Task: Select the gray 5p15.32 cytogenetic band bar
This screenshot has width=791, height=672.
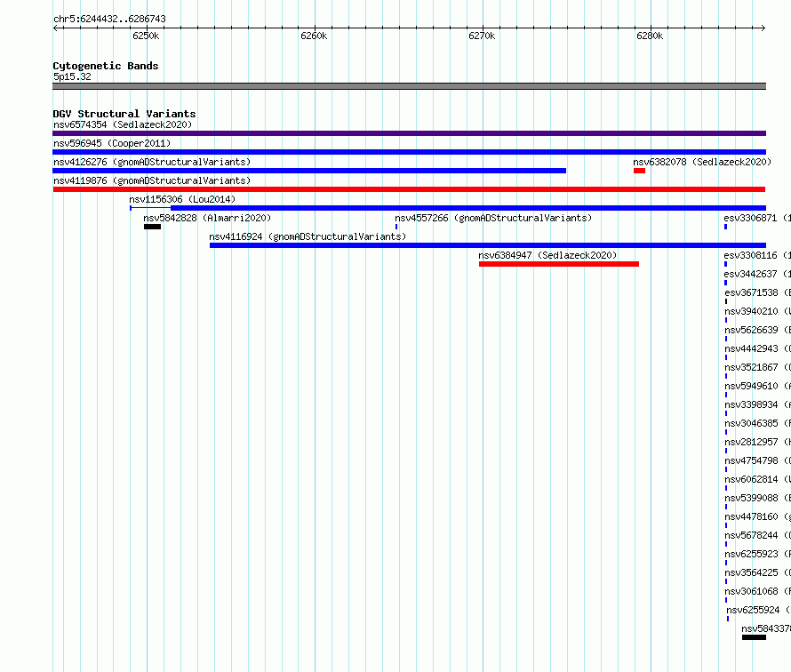Action: [x=409, y=86]
